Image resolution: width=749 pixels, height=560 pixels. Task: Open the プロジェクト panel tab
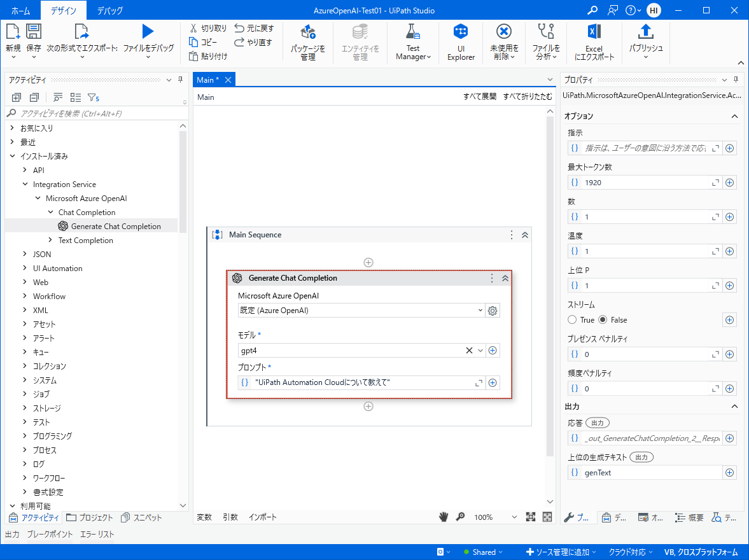[x=89, y=517]
